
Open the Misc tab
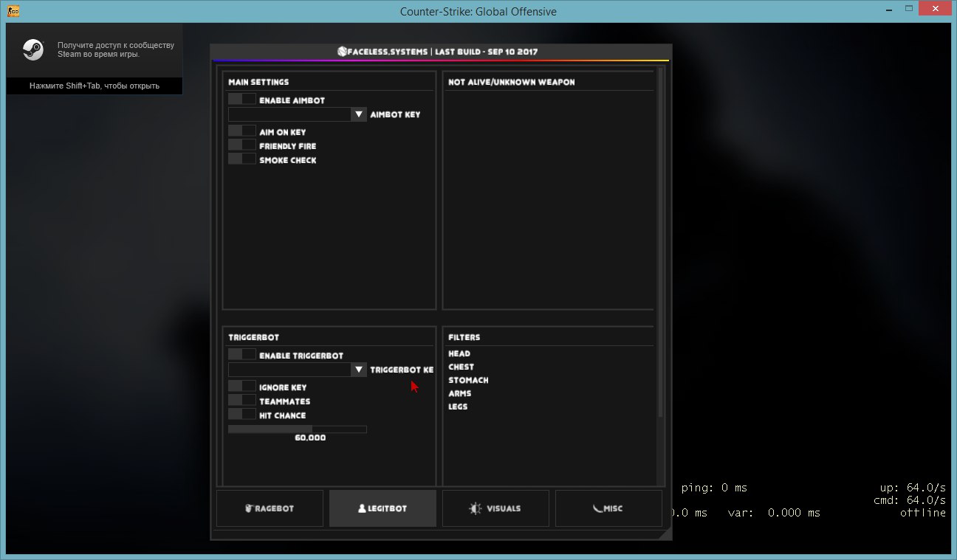tap(608, 508)
